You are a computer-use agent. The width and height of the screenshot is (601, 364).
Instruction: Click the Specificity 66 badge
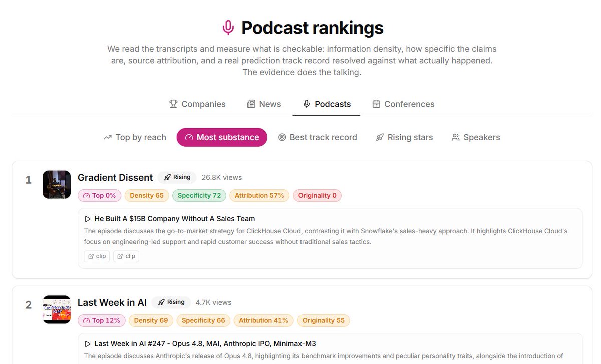pos(203,320)
